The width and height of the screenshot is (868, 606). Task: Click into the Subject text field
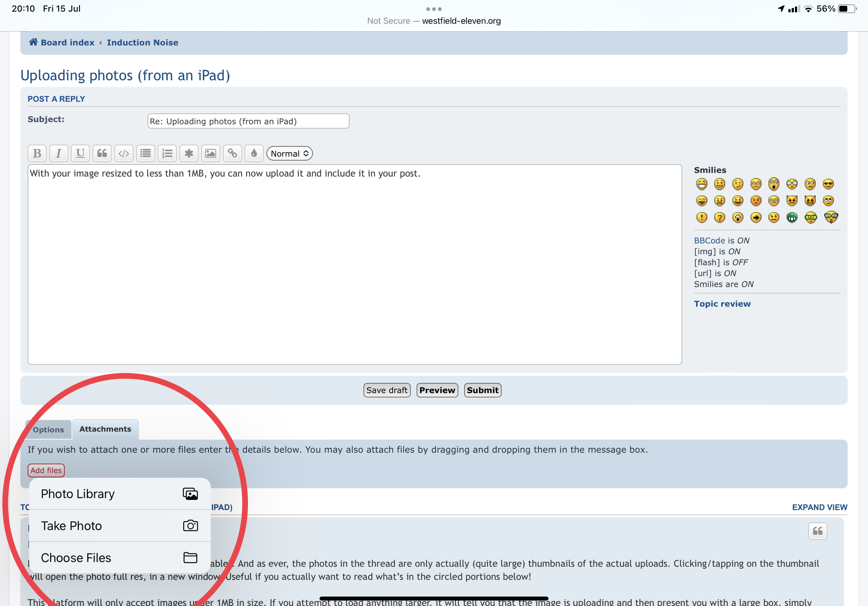coord(248,121)
